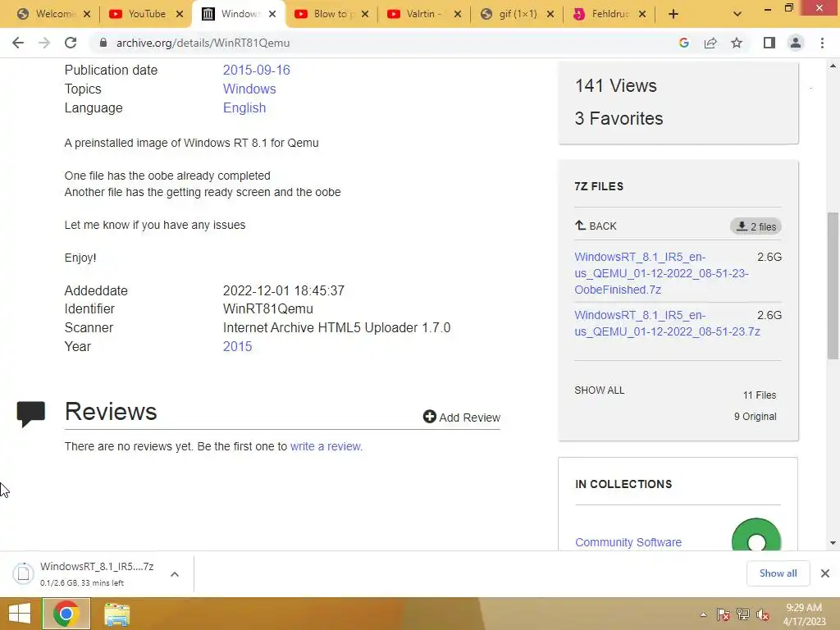
Task: Click BACK in 7Z FILES panel
Action: click(x=596, y=226)
